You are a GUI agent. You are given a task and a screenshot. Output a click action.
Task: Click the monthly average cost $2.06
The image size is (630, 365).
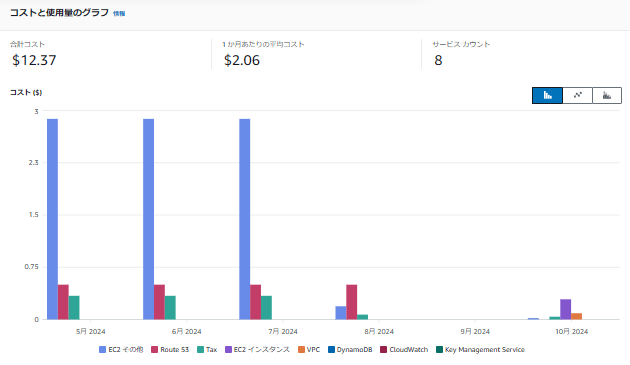(x=242, y=60)
